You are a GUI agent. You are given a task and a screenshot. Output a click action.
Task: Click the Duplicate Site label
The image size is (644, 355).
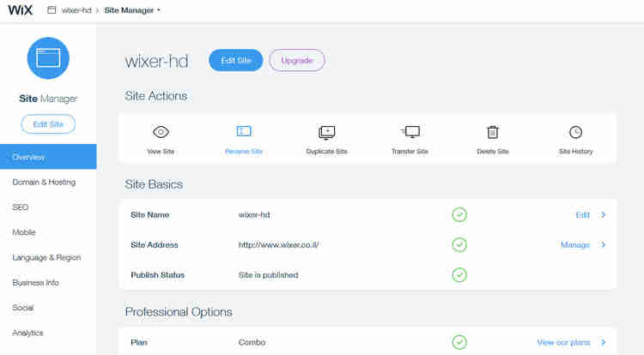click(x=327, y=151)
